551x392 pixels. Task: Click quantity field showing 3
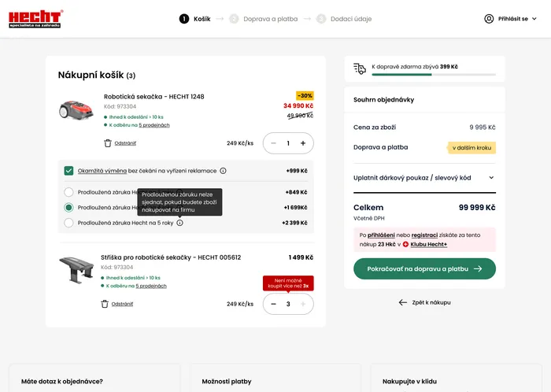click(x=288, y=304)
